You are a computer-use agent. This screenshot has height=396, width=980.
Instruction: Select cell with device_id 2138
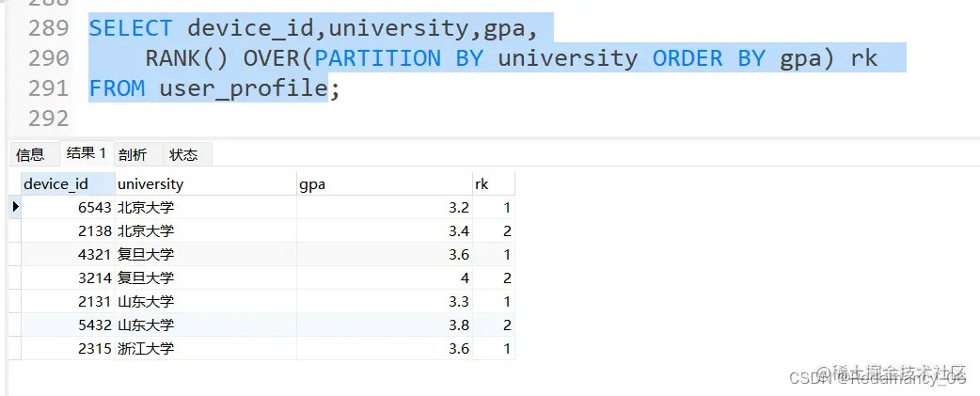[68, 231]
